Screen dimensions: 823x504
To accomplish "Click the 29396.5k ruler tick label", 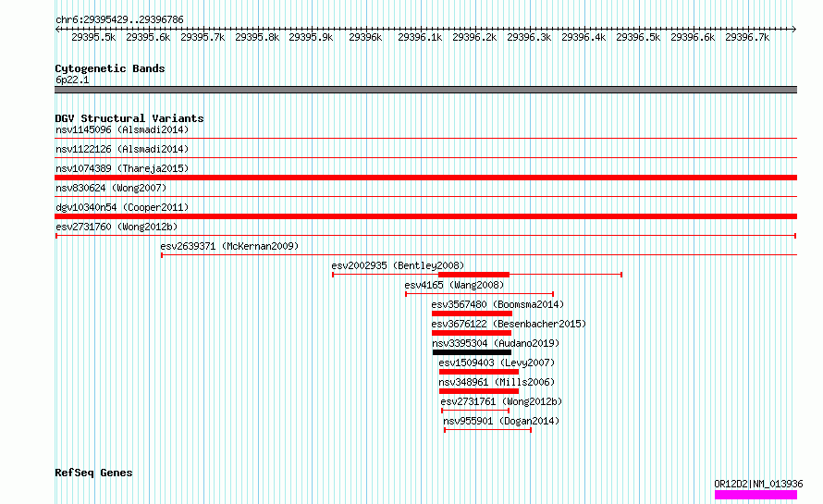I will (638, 37).
